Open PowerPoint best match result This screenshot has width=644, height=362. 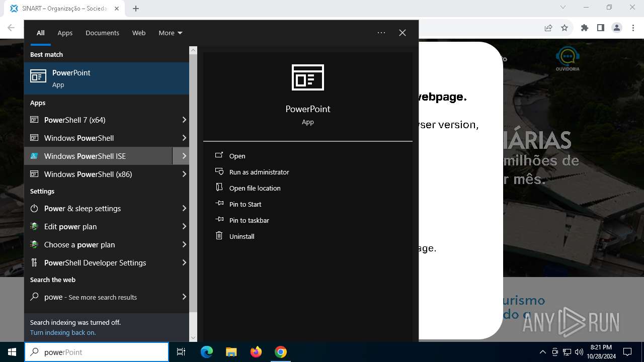107,78
